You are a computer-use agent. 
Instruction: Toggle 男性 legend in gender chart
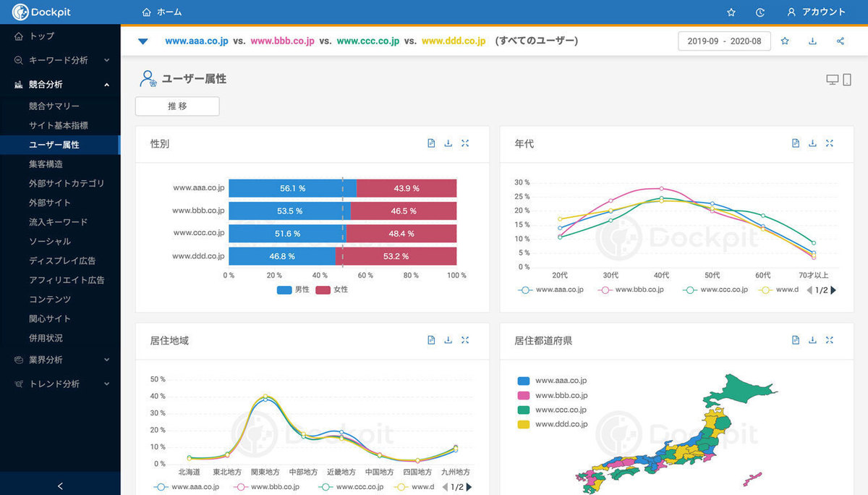(294, 289)
